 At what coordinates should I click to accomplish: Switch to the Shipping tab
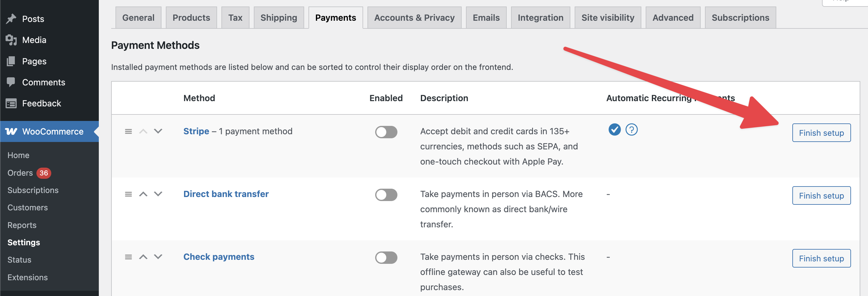(x=279, y=18)
